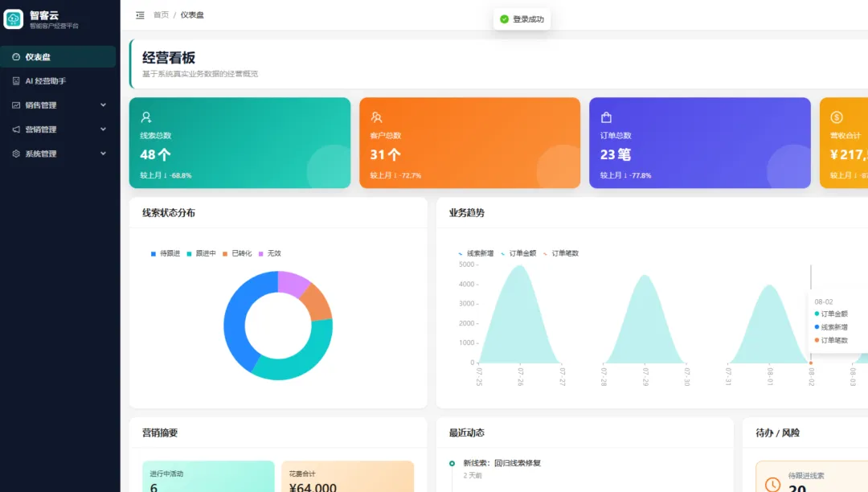Toggle 已转化 legend in donut chart
This screenshot has width=868, height=492.
pyautogui.click(x=237, y=253)
